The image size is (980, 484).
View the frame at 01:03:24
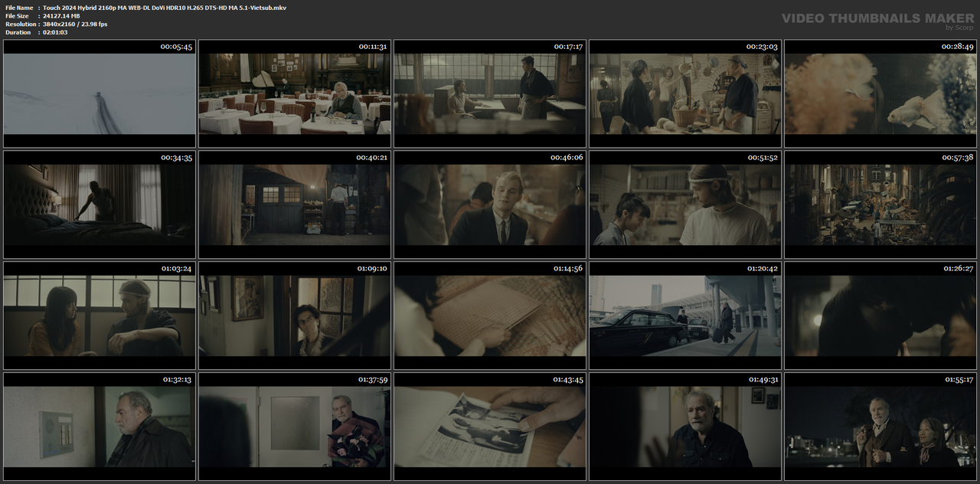100,316
